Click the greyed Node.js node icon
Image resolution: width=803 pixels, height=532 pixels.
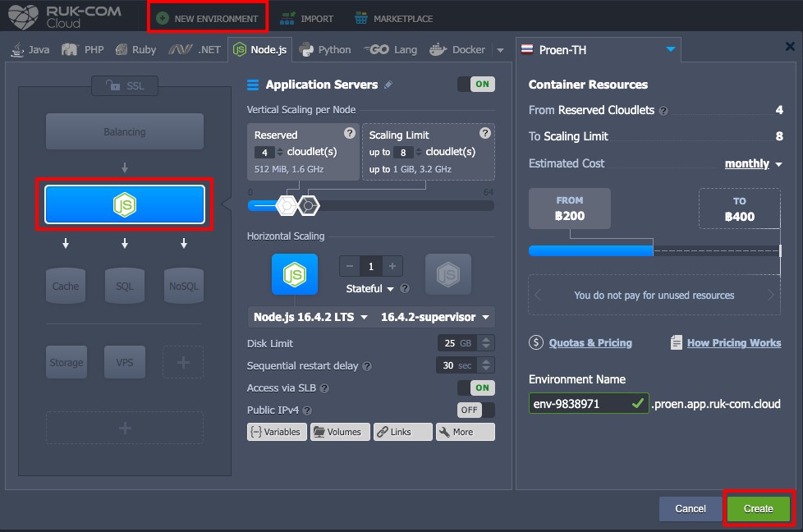[x=447, y=274]
